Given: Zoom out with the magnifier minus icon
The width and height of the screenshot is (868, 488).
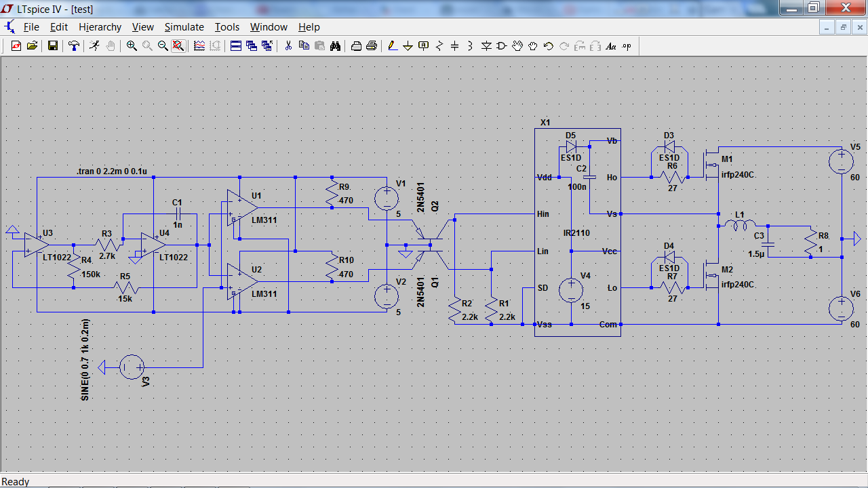Looking at the screenshot, I should point(163,46).
